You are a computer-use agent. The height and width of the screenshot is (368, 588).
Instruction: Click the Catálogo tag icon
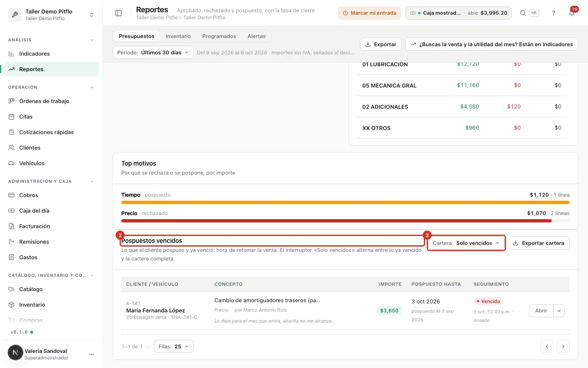(11, 289)
